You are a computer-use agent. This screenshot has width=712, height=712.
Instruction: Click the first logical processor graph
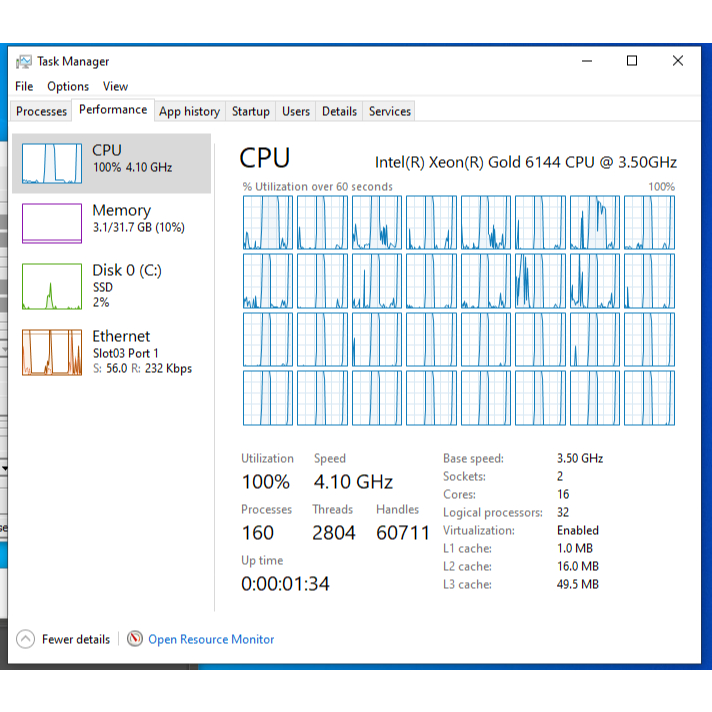(267, 222)
